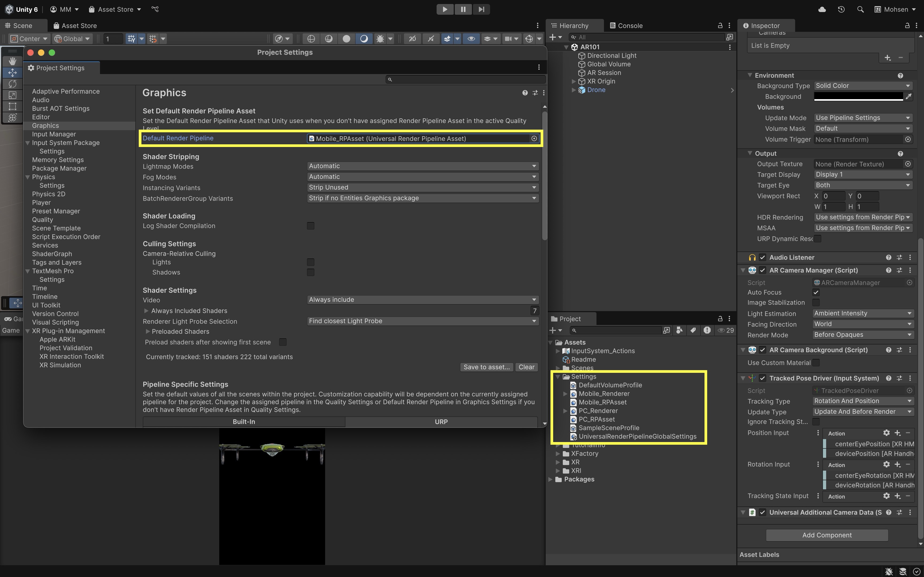
Task: Open the object picker for Default Render Pipeline
Action: click(534, 138)
